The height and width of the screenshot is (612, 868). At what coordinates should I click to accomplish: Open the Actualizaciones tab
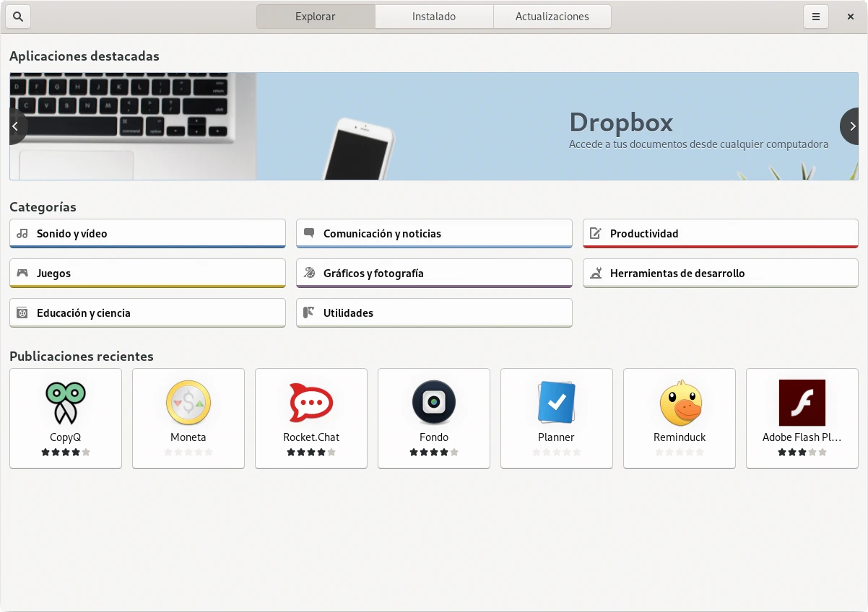[552, 17]
